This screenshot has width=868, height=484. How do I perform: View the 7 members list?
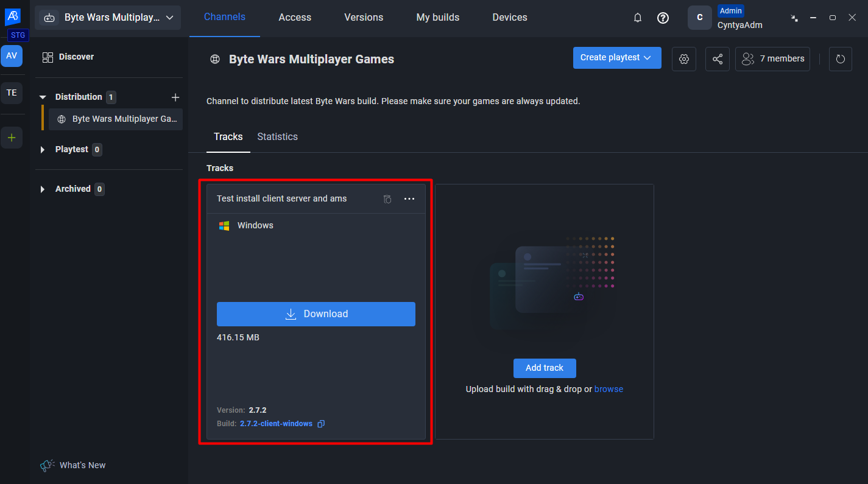772,59
